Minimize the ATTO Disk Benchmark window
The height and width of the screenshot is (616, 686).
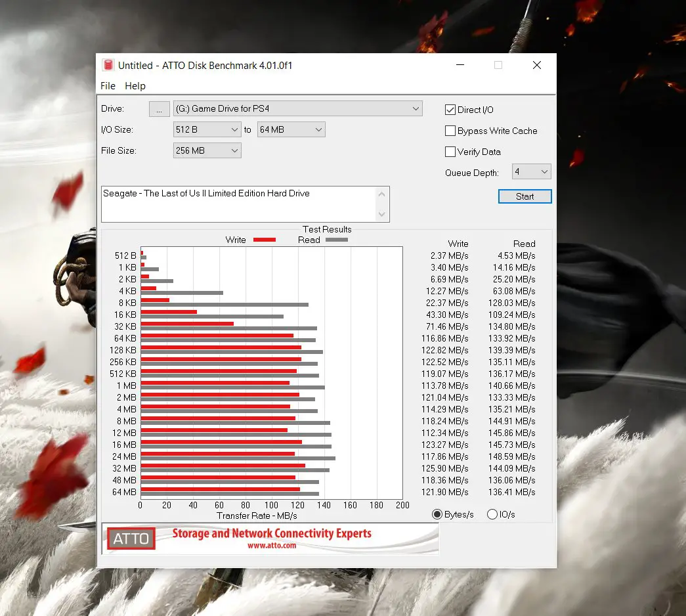pos(460,65)
